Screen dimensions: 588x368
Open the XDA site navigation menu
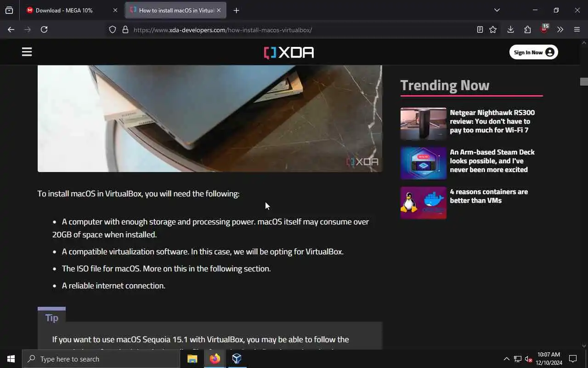tap(27, 52)
